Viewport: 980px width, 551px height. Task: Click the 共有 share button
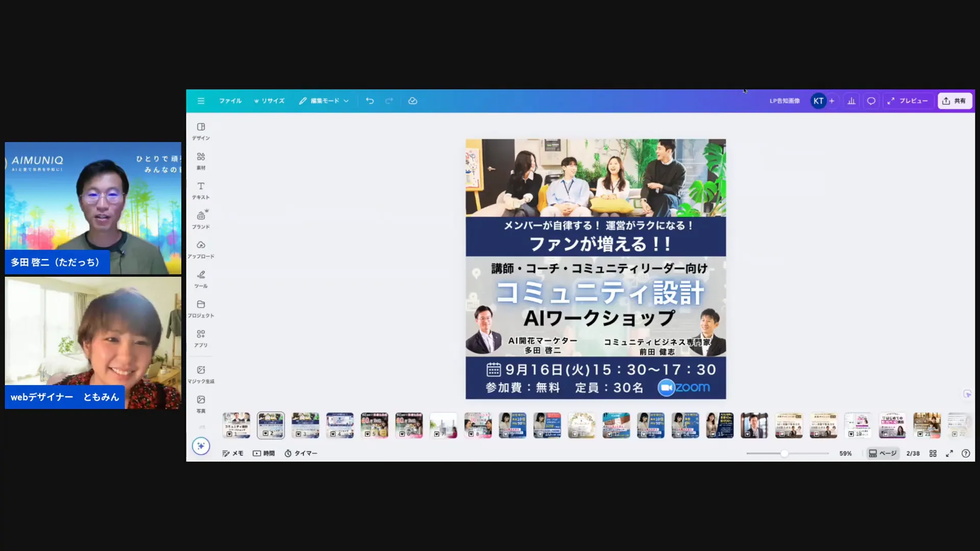click(x=954, y=101)
